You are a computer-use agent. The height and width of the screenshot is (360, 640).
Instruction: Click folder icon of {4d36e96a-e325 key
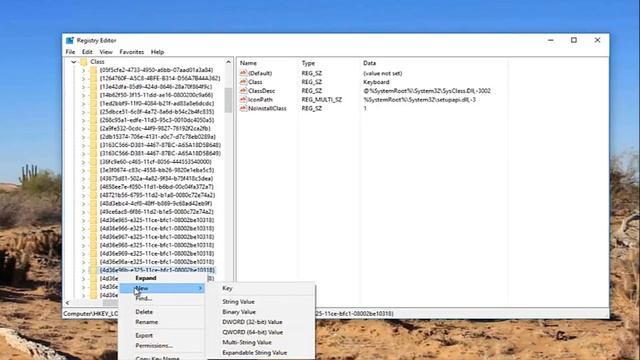[x=93, y=262]
